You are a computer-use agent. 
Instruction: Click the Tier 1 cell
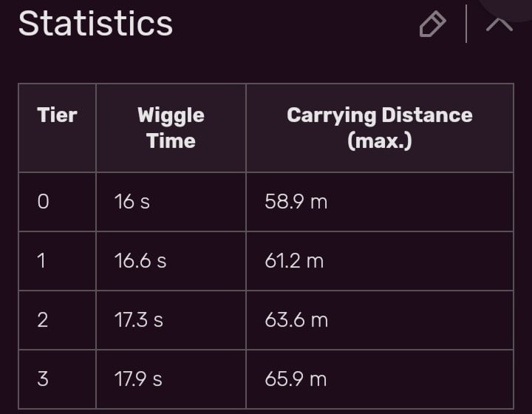coord(58,261)
